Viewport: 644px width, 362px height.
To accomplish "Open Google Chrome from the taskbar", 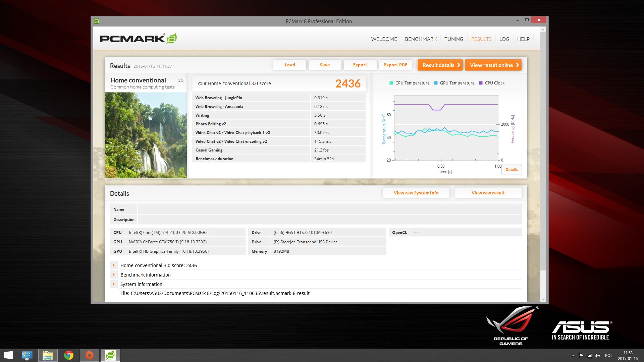I will point(69,355).
